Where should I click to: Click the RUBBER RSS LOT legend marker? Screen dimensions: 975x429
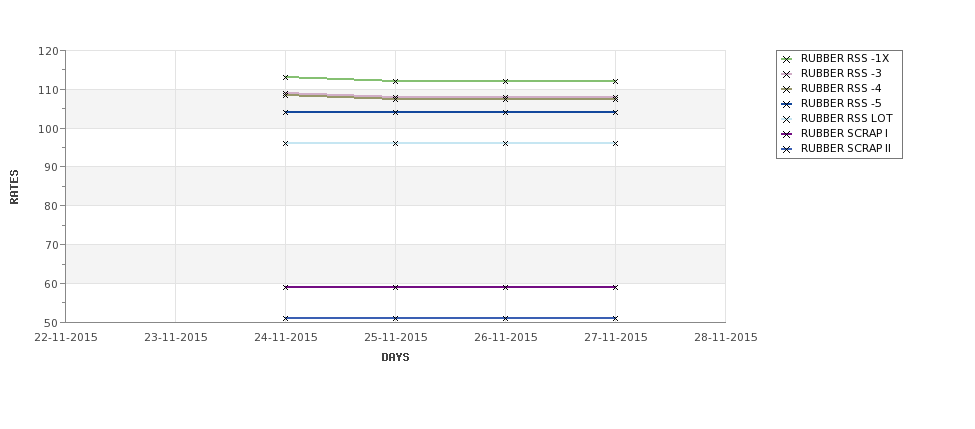click(x=786, y=119)
